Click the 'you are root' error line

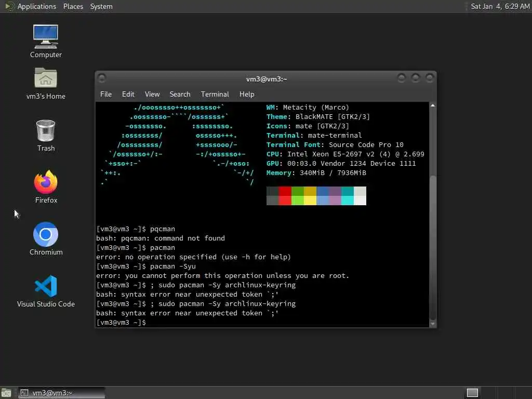click(x=223, y=275)
